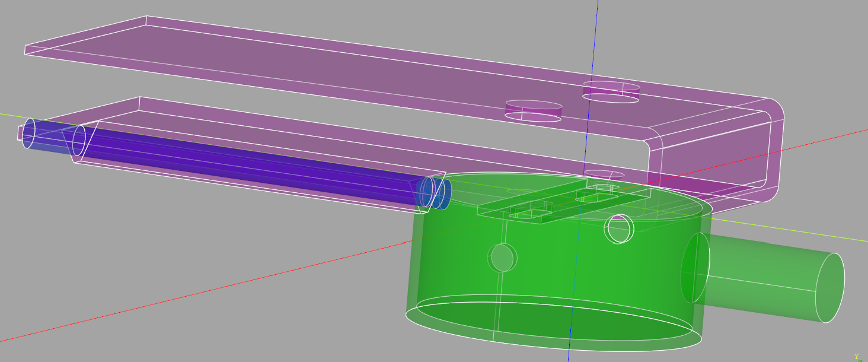Click the far-left circular end of the rod

pos(28,133)
